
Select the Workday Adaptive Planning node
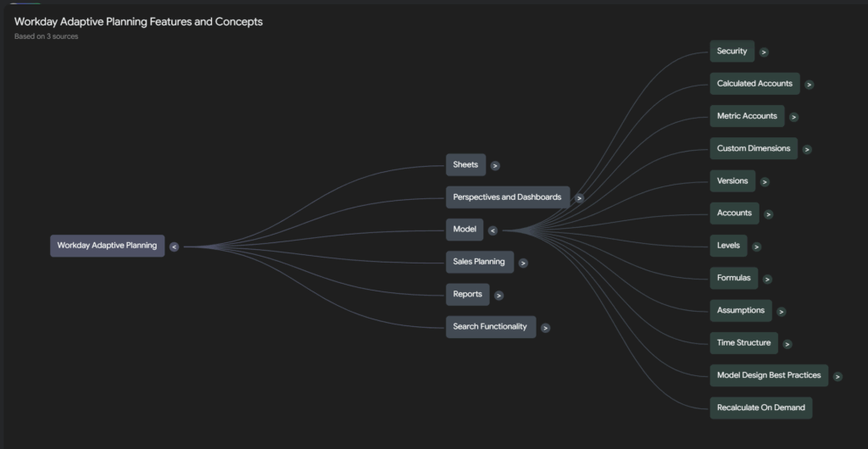pos(108,246)
